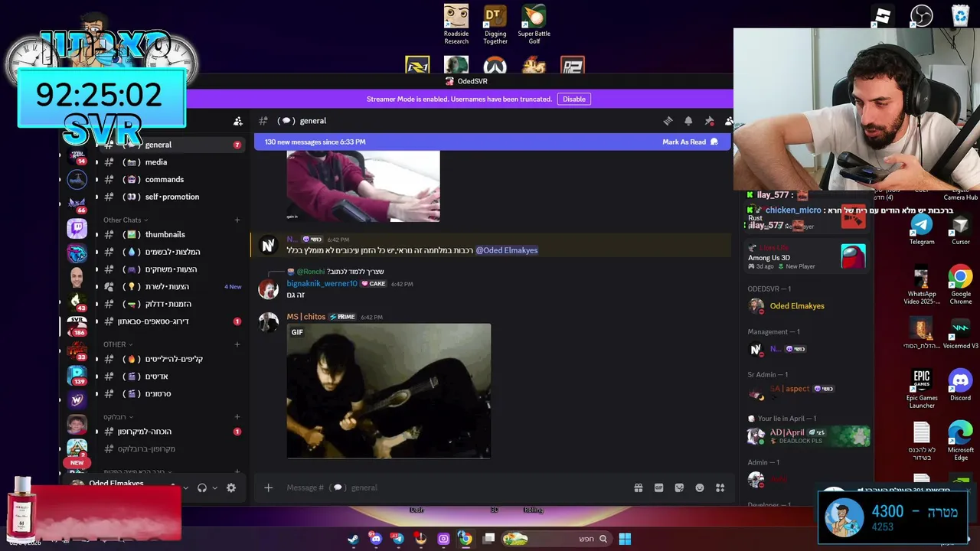980x551 pixels.
Task: Open Microsoft Edge desktop shortcut
Action: pos(960,442)
